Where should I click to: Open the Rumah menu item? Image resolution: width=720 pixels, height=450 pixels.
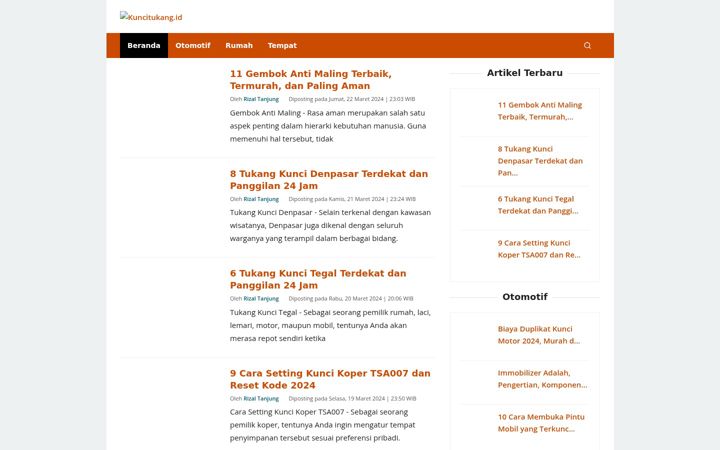point(239,45)
